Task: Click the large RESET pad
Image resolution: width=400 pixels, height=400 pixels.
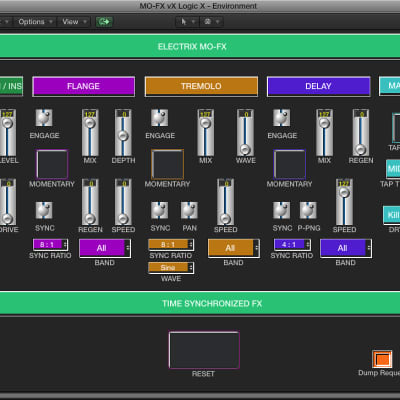Action: (x=204, y=350)
